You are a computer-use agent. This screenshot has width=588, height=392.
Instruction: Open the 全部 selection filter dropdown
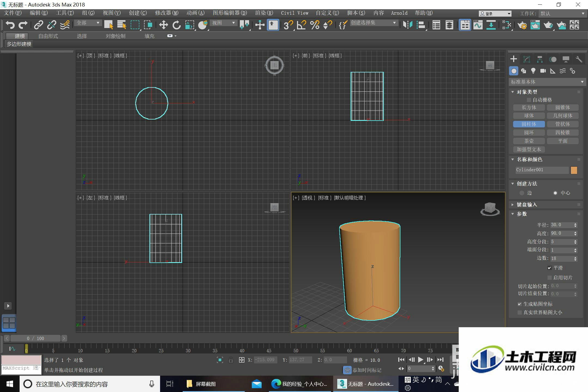88,23
